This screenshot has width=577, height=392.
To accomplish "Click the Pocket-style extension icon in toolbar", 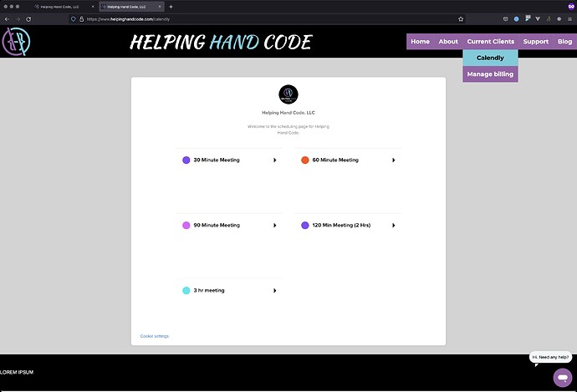I will [506, 18].
